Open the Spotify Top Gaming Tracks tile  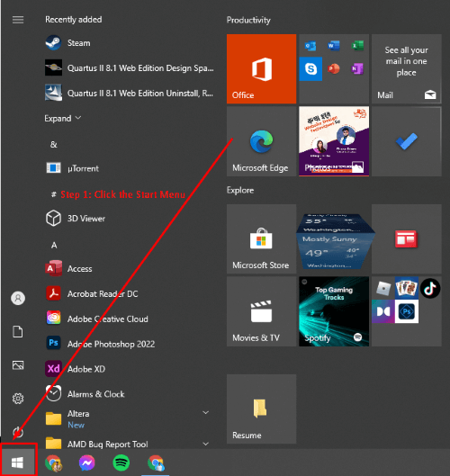coord(334,311)
